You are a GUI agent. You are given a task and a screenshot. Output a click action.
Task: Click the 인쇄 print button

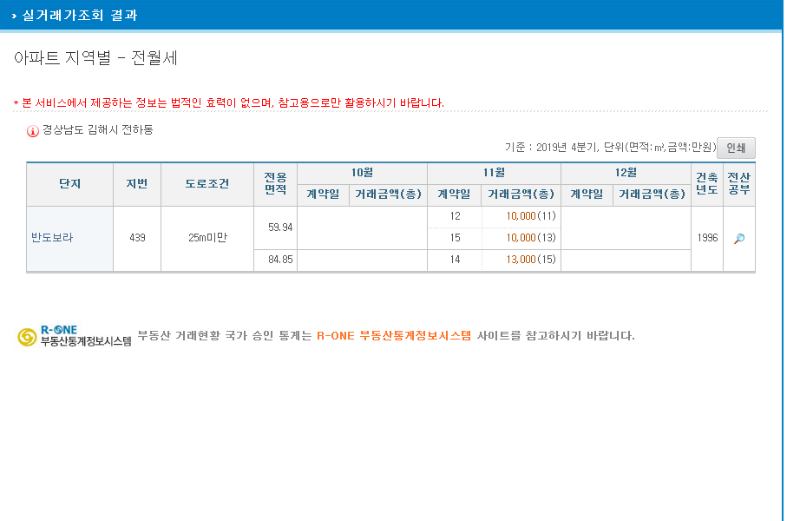pos(736,148)
